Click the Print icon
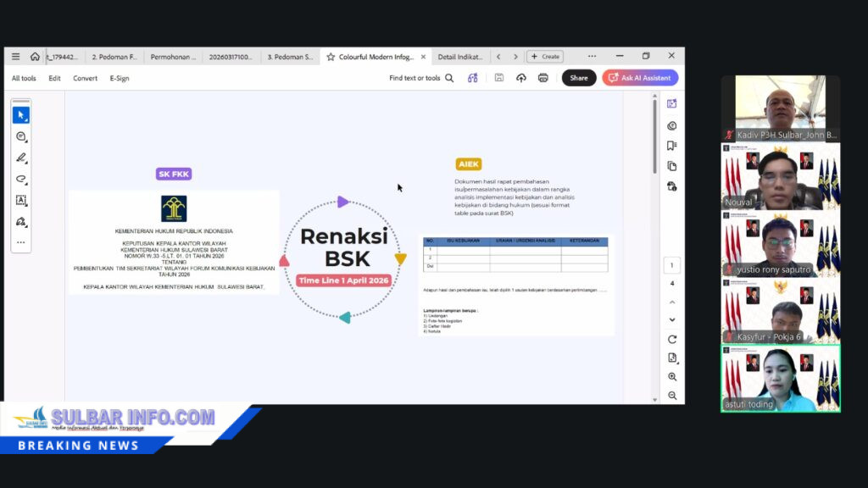Viewport: 868px width, 488px height. point(543,78)
